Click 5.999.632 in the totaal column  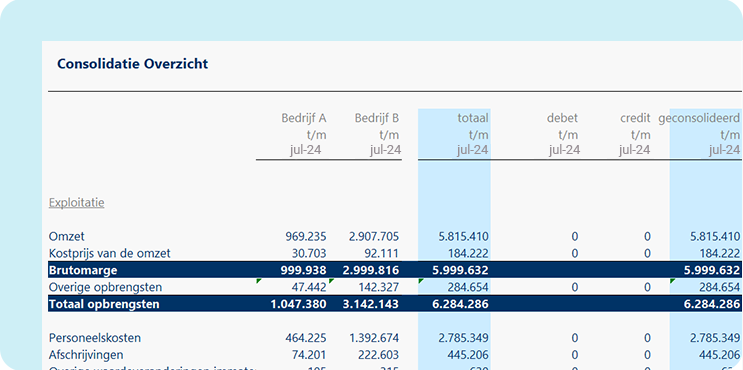460,270
